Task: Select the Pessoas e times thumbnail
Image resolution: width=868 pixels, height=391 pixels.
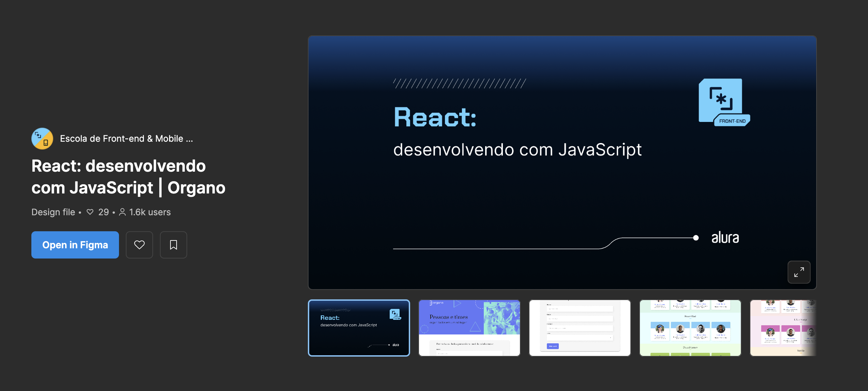Action: coord(469,328)
